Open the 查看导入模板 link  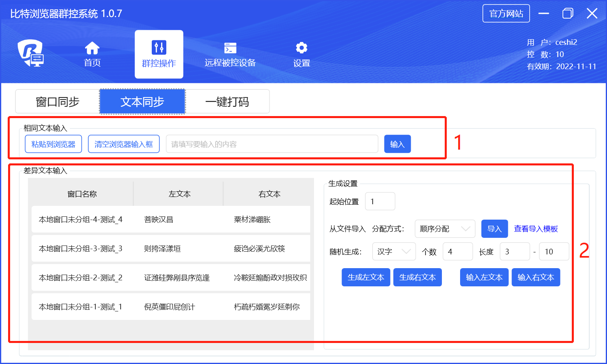click(536, 229)
